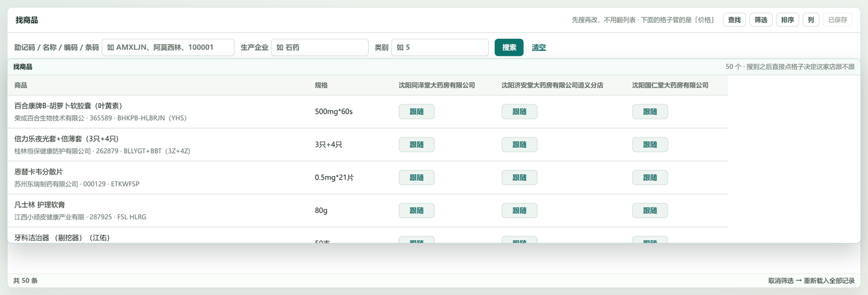Image resolution: width=868 pixels, height=295 pixels.
Task: Focus the 助记码/名称/编码/条码 input field
Action: (x=168, y=48)
